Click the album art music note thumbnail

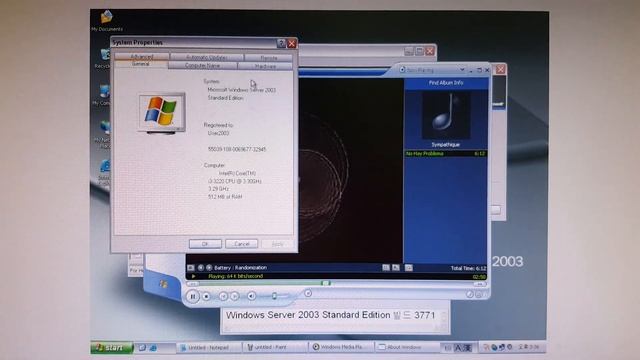(446, 116)
